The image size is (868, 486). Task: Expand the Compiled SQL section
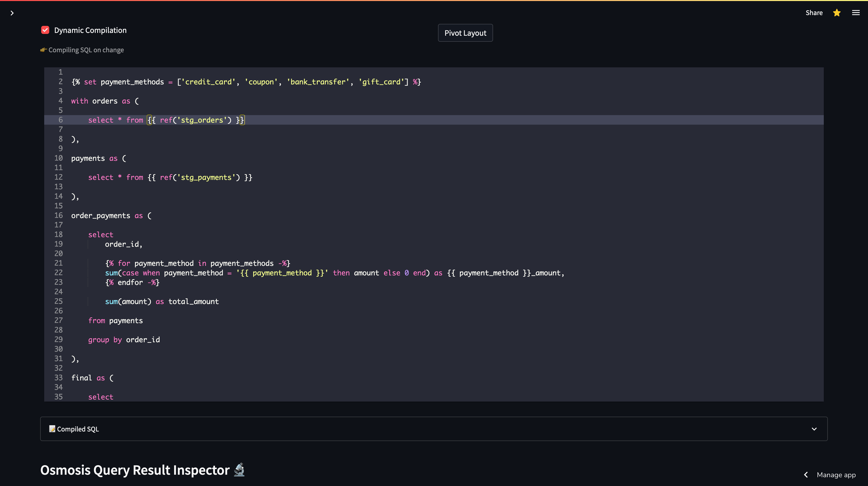434,429
